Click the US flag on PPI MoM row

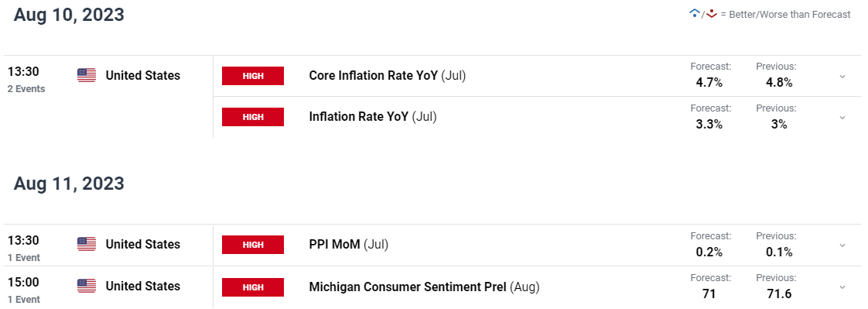(x=87, y=244)
